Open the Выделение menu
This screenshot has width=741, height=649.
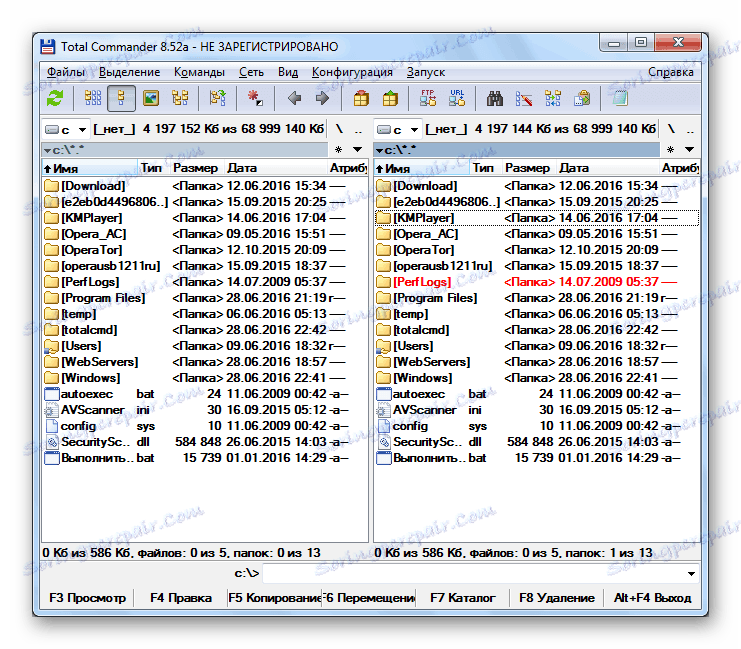click(129, 72)
